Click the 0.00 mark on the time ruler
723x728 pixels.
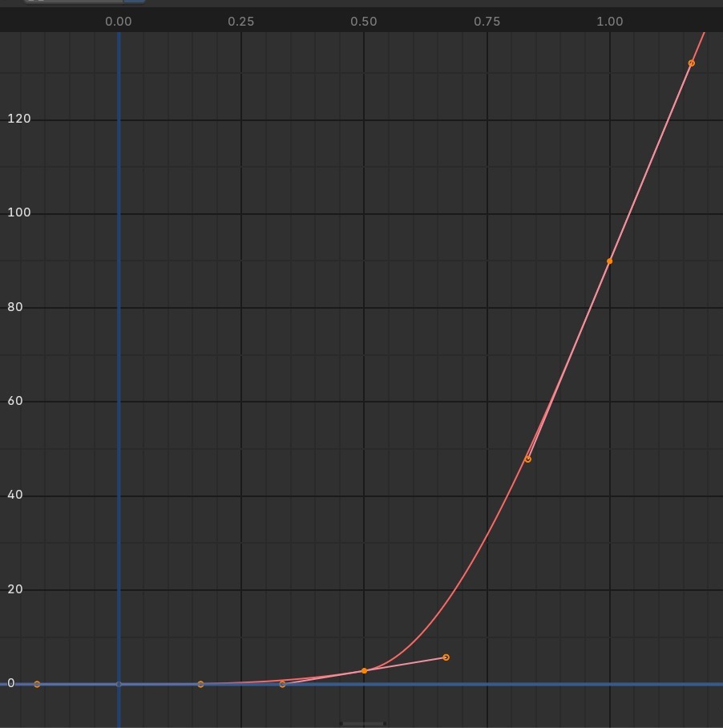pos(119,22)
